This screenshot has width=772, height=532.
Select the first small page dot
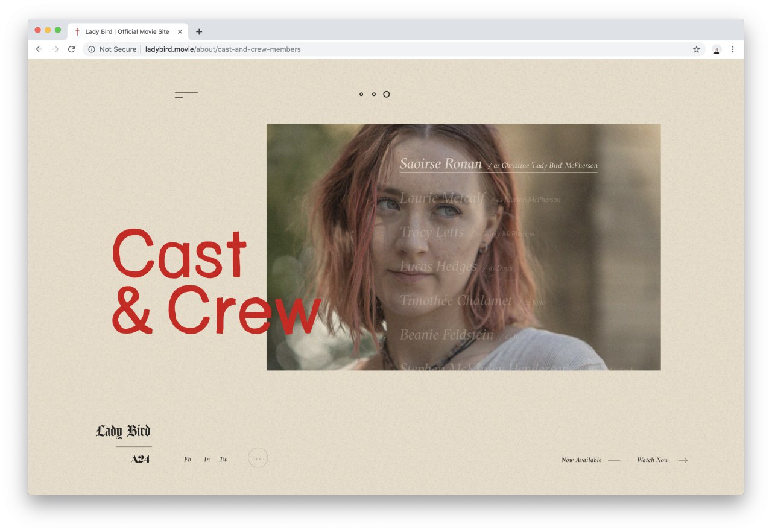[361, 94]
